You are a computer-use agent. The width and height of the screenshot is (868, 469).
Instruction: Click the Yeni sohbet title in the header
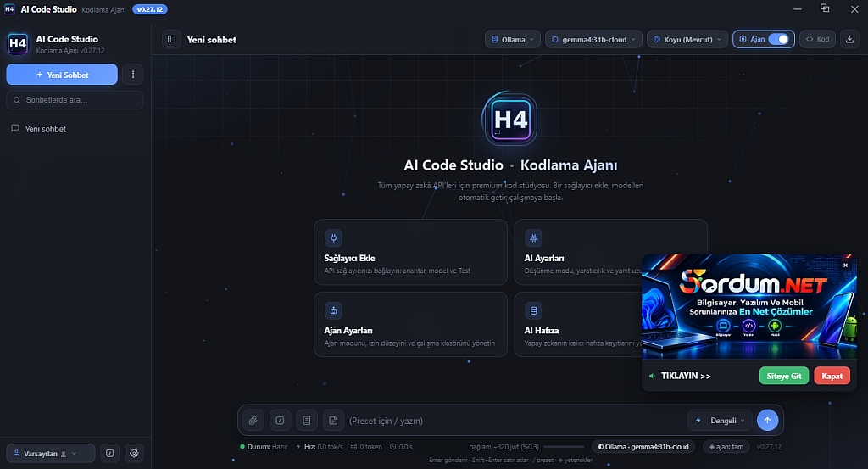pyautogui.click(x=211, y=40)
